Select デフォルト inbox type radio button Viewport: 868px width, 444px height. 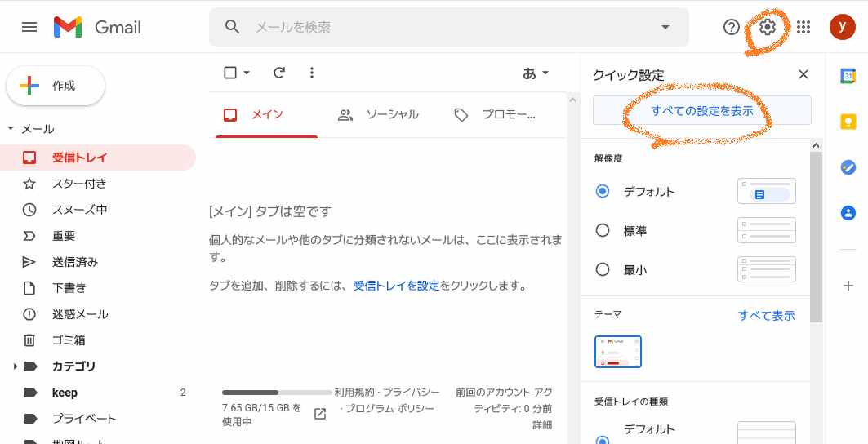click(x=603, y=441)
